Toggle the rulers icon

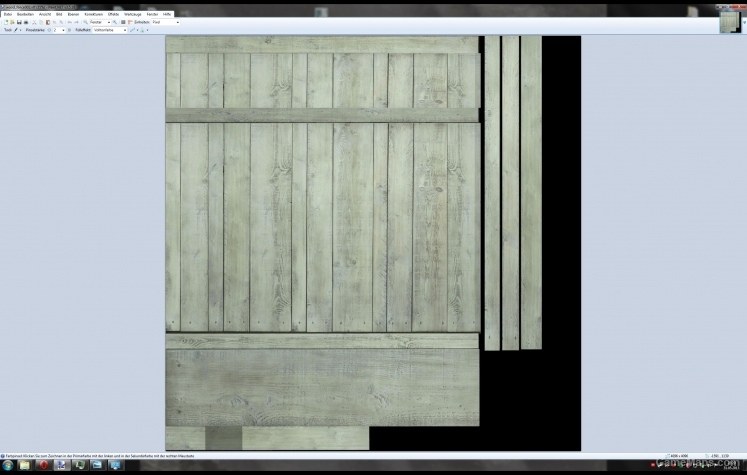coord(130,22)
